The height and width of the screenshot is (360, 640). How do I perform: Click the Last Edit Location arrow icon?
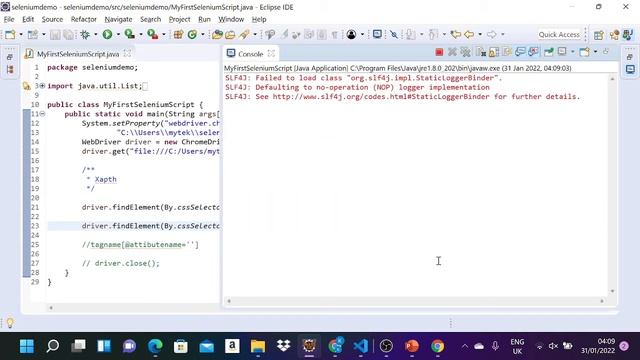click(456, 35)
